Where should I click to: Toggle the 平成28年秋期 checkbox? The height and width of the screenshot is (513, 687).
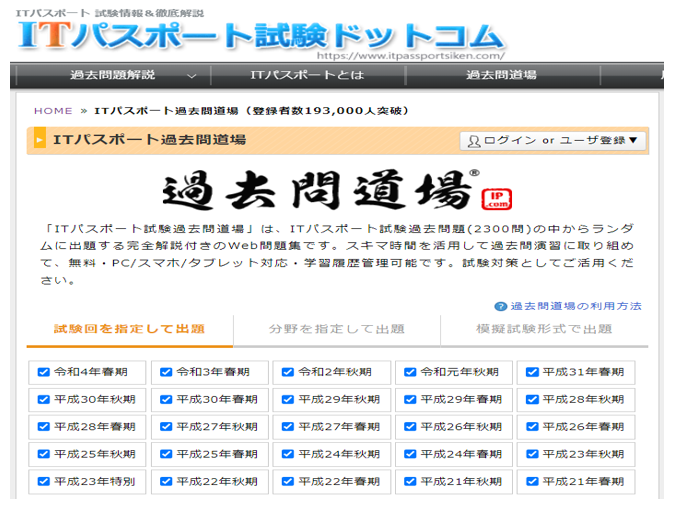point(532,400)
